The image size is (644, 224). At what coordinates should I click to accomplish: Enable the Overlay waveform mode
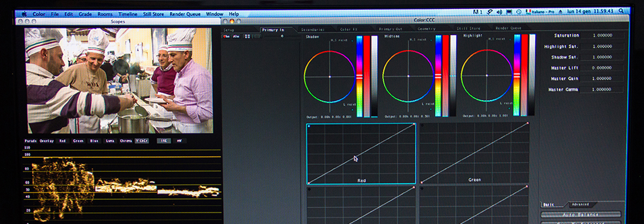[48, 140]
